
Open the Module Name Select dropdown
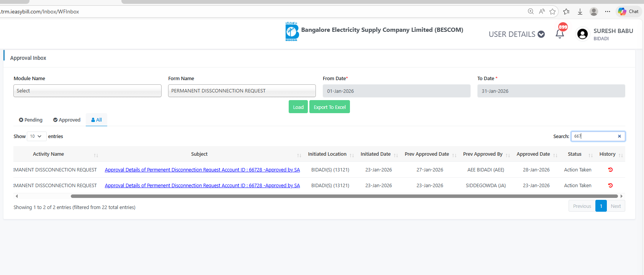tap(87, 91)
